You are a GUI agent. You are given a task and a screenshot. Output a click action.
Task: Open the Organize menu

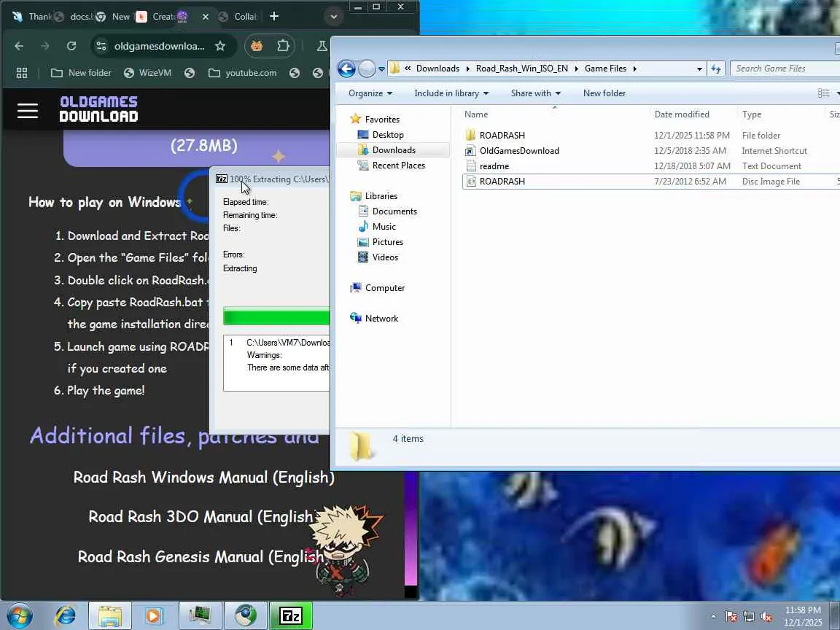click(370, 93)
